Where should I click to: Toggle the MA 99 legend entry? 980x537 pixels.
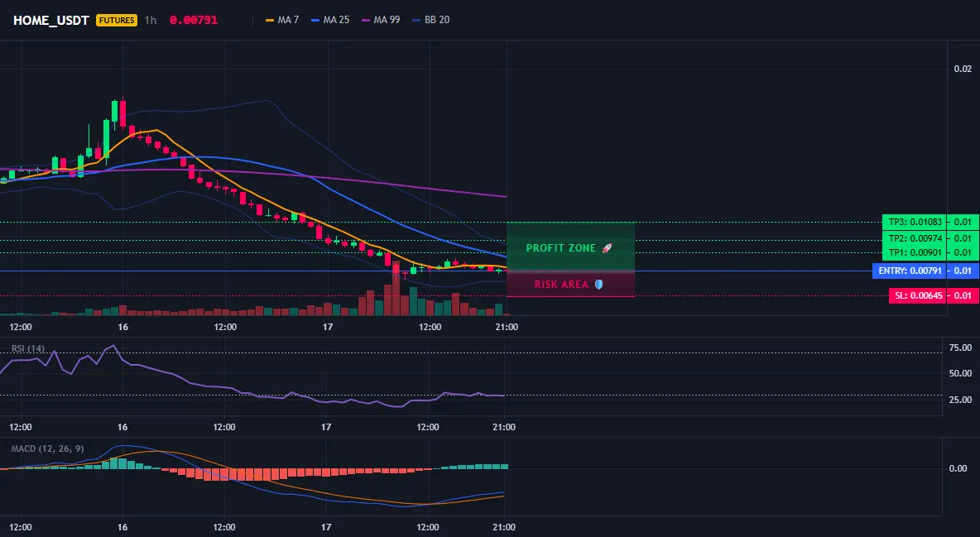click(381, 20)
